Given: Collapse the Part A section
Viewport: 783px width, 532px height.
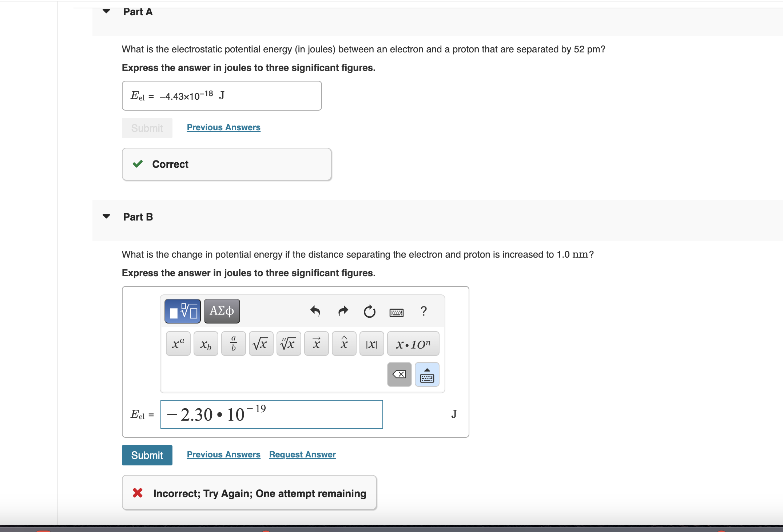Looking at the screenshot, I should (x=106, y=12).
